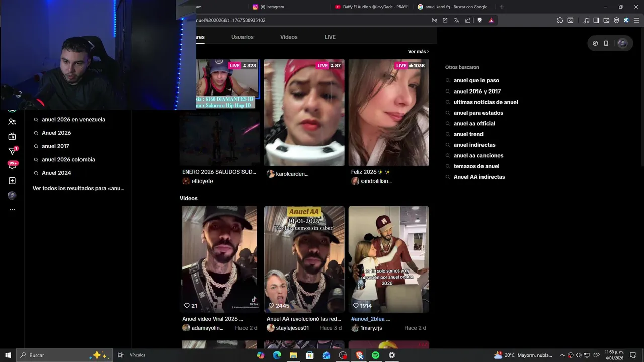Switch to the LIVE tab
Image resolution: width=644 pixels, height=362 pixels.
click(x=330, y=37)
